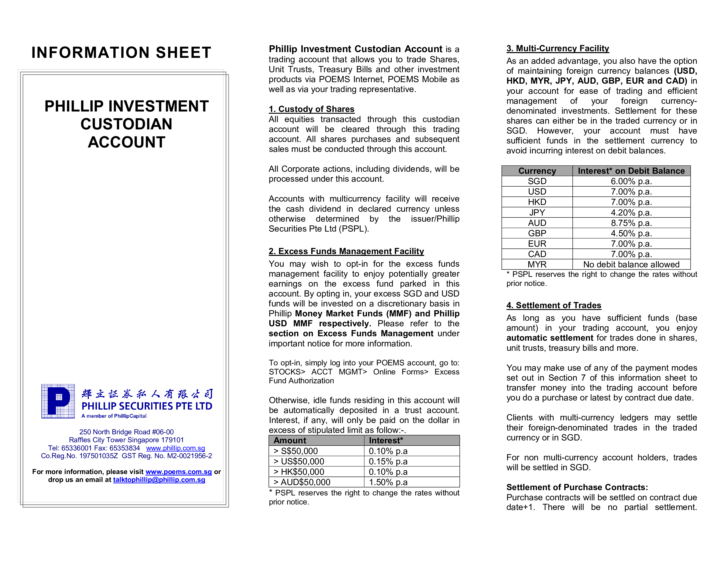Click 'PHILLIP SECURITIES PTE LTD' company name
Image resolution: width=728 pixels, height=563 pixels.
click(x=147, y=406)
